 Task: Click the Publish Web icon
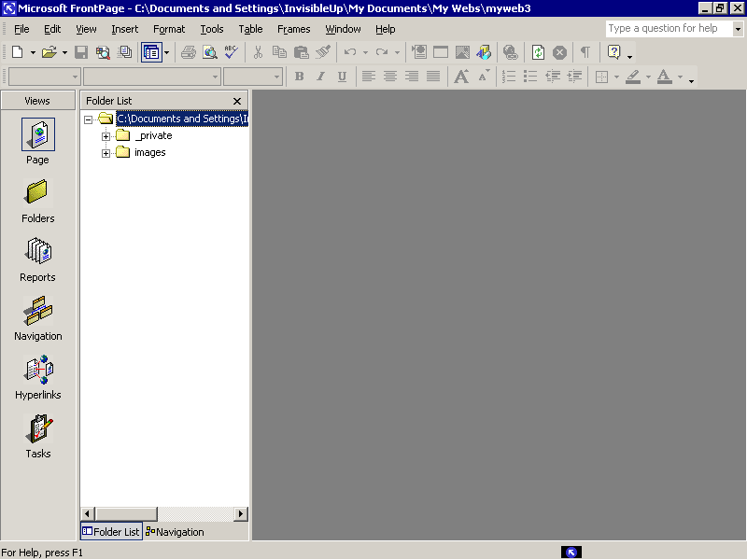125,52
